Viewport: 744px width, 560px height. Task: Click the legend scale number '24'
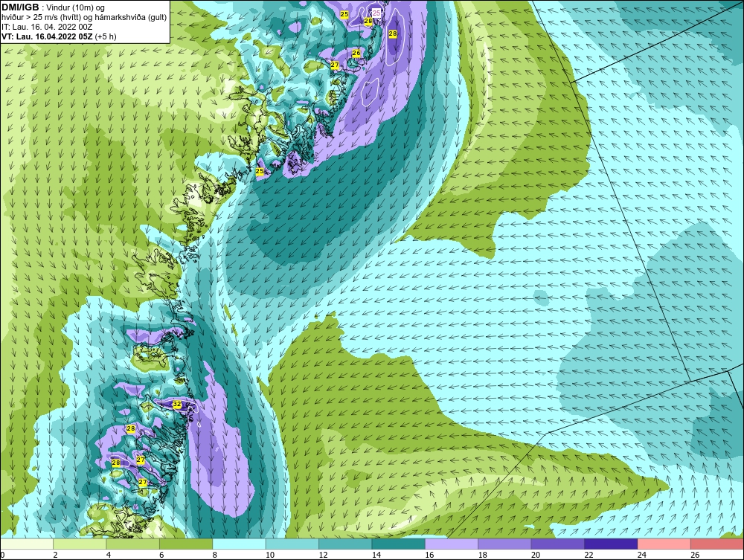click(641, 555)
